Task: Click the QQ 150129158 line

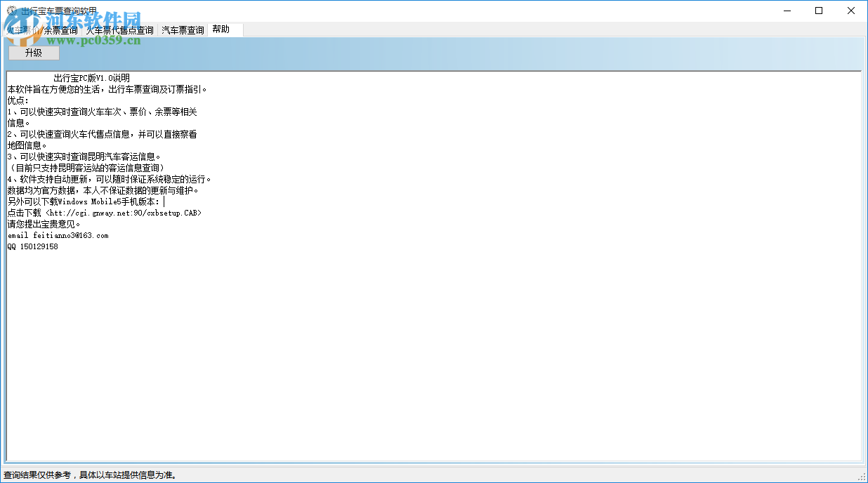Action: coord(33,246)
